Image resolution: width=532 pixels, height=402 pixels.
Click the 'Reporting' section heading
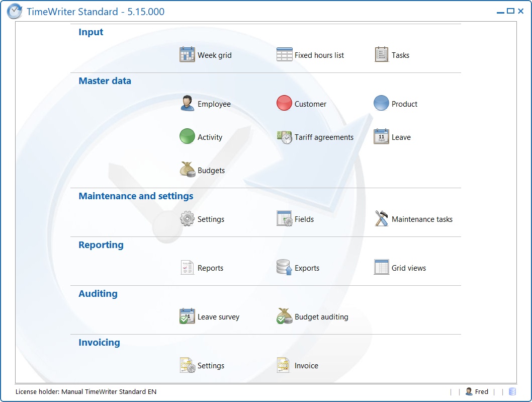[101, 245]
